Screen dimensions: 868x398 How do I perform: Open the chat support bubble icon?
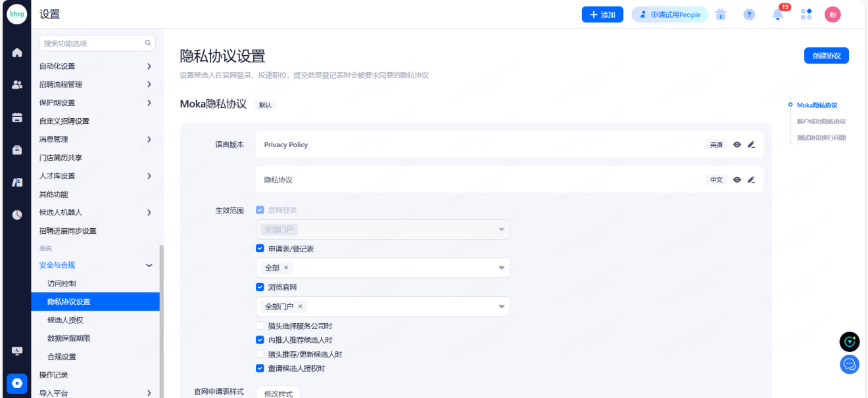(x=850, y=364)
